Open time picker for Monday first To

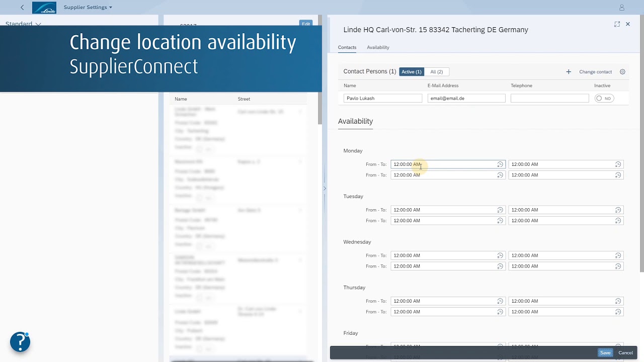[x=618, y=164]
